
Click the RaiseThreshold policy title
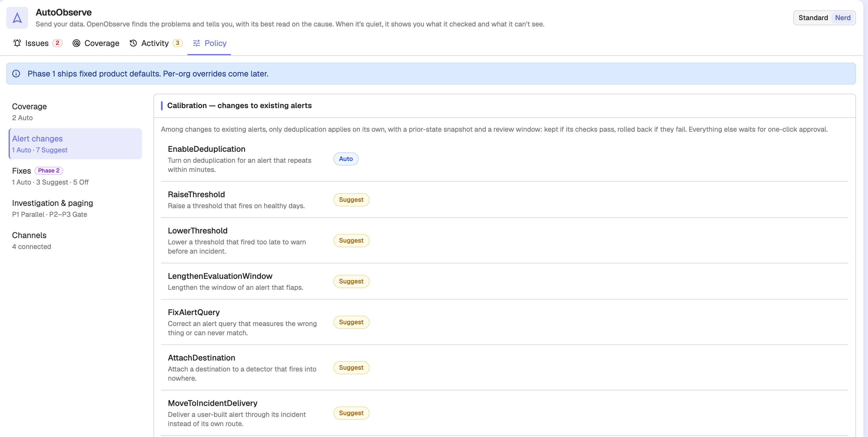coord(196,194)
